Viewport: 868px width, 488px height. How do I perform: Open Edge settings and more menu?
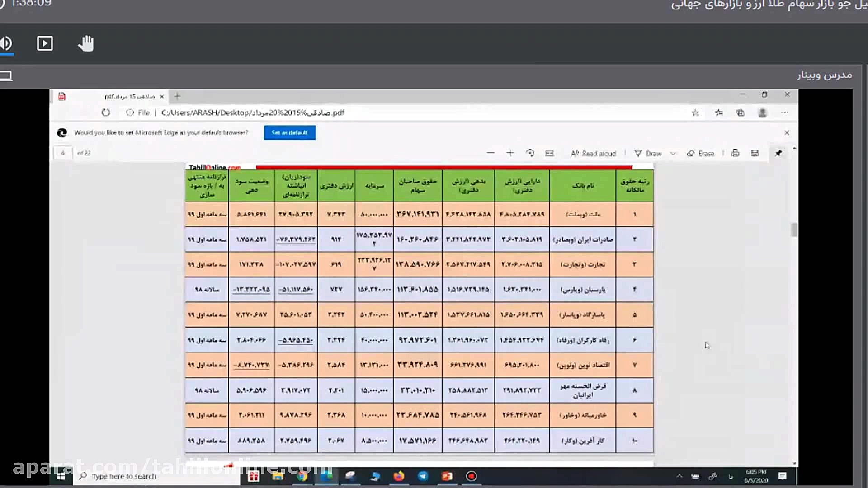coord(785,113)
